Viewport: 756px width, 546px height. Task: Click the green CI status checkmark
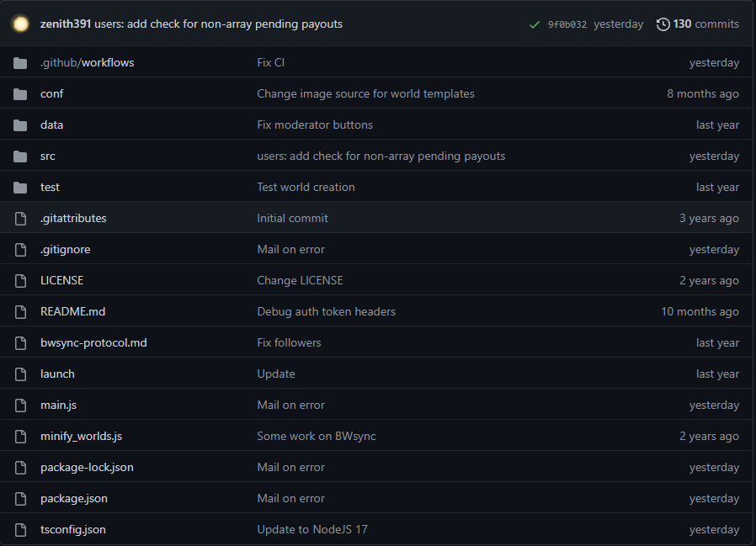[534, 24]
